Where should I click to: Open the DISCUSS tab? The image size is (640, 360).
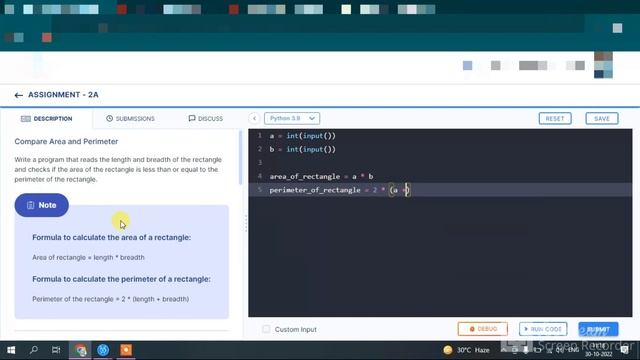(206, 118)
